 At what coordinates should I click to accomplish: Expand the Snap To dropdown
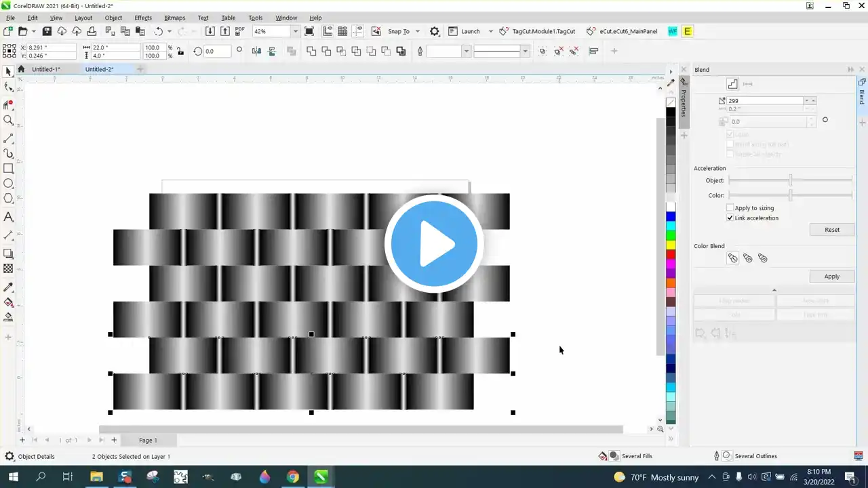pyautogui.click(x=417, y=31)
